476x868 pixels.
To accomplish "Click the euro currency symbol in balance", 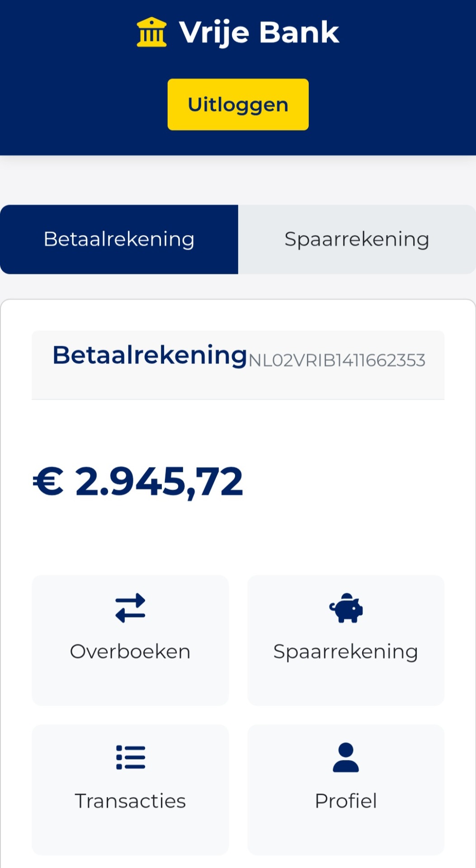I will point(49,481).
